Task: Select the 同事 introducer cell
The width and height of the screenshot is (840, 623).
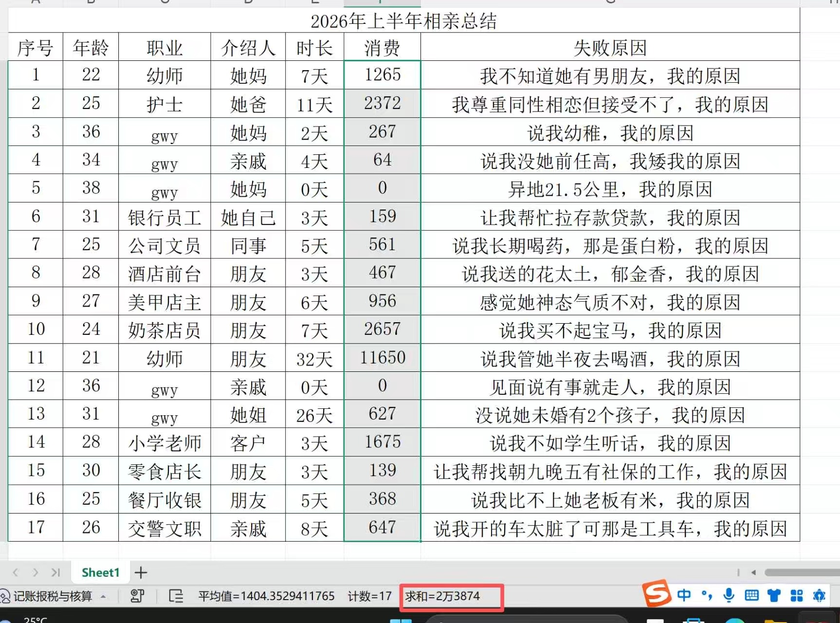Action: pos(248,245)
